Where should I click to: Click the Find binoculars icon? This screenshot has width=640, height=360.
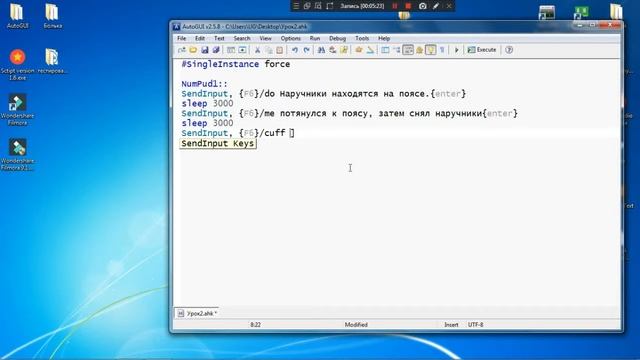click(321, 50)
